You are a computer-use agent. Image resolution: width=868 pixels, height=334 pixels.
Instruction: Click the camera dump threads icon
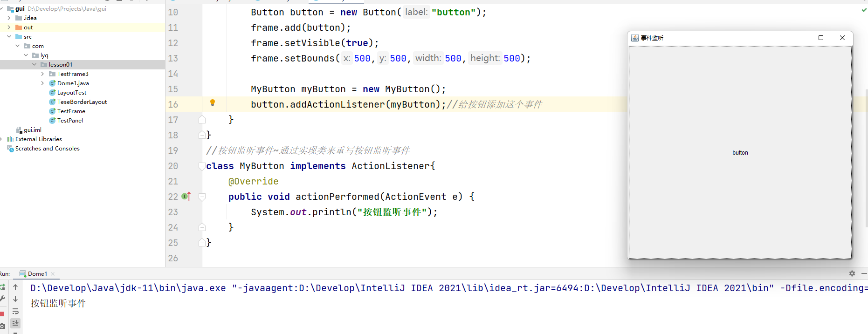[x=2, y=326]
